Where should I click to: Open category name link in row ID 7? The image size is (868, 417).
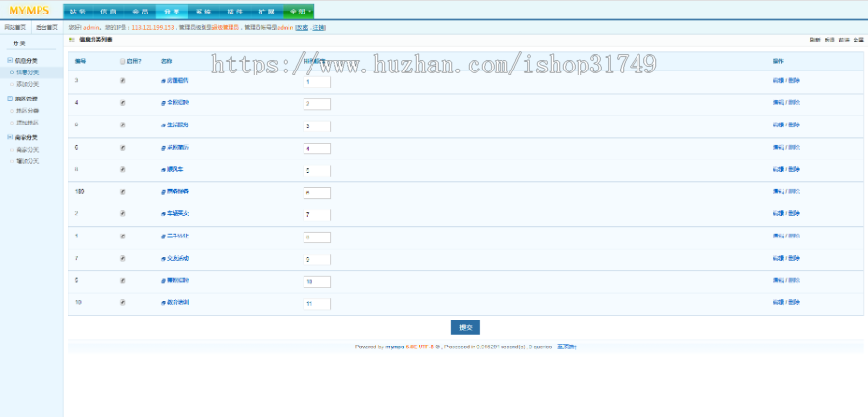click(177, 258)
